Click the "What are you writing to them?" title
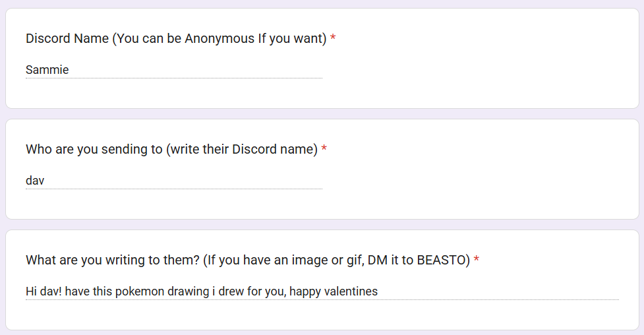 112,260
